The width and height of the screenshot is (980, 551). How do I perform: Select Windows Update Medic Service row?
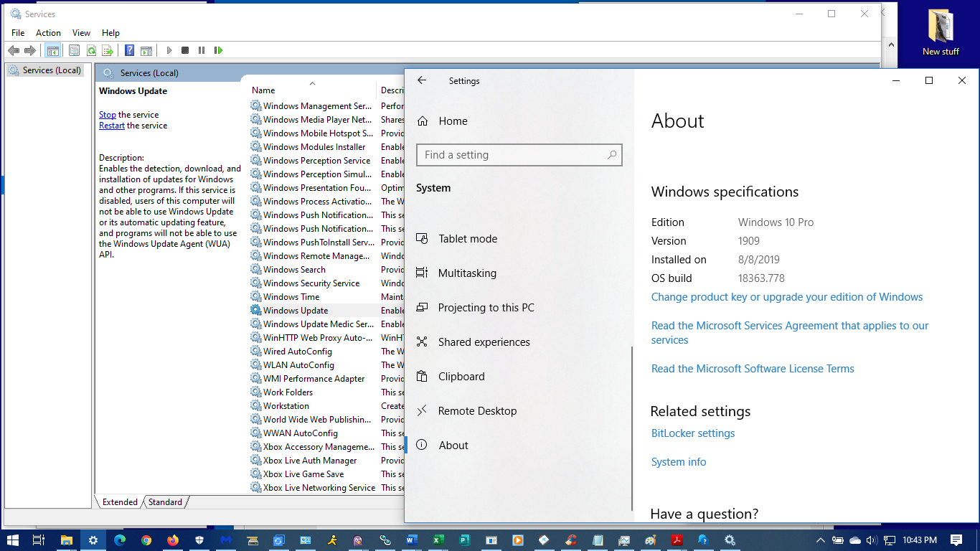[326, 324]
